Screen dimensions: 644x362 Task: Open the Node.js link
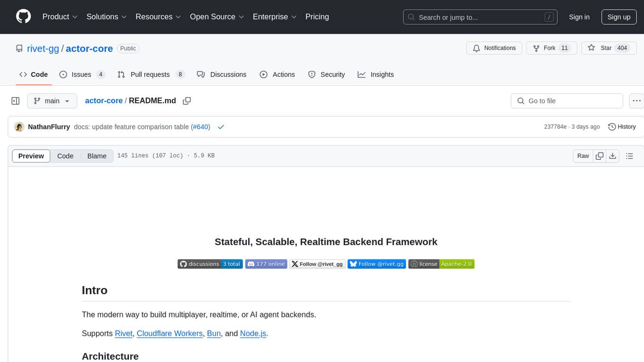coord(253,334)
